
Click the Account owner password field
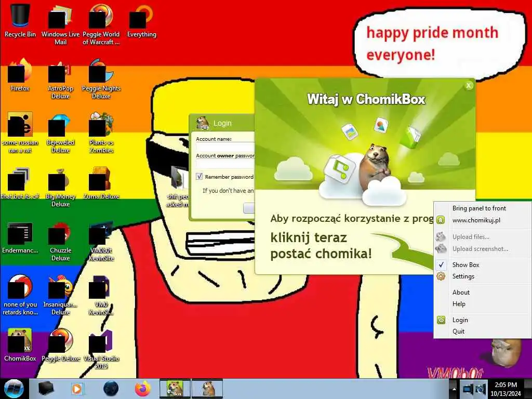click(225, 164)
